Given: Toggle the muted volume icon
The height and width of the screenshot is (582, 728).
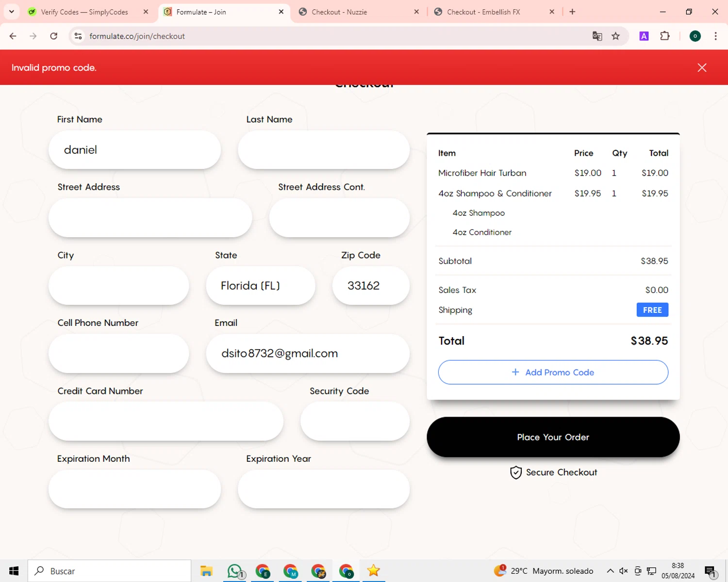Looking at the screenshot, I should coord(624,571).
